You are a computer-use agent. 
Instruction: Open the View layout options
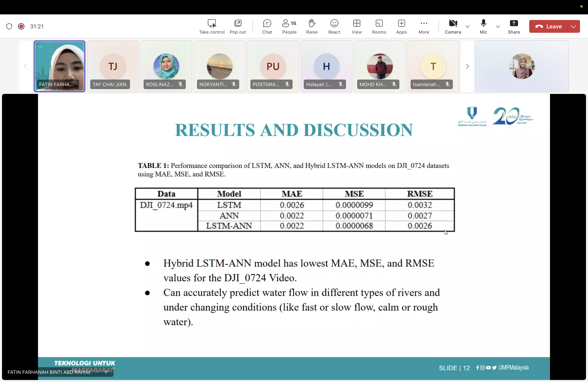pyautogui.click(x=357, y=26)
